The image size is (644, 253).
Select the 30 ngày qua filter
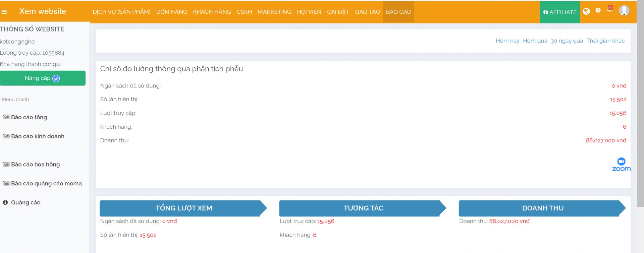[567, 41]
